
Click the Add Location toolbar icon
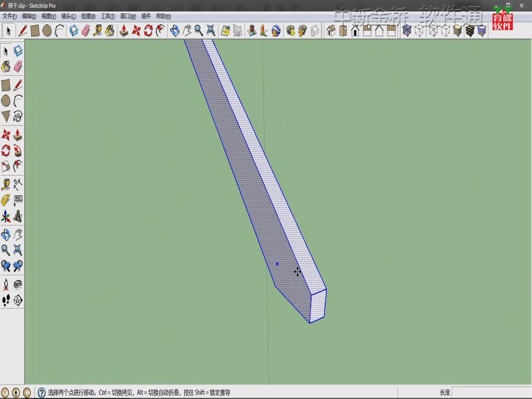click(225, 31)
